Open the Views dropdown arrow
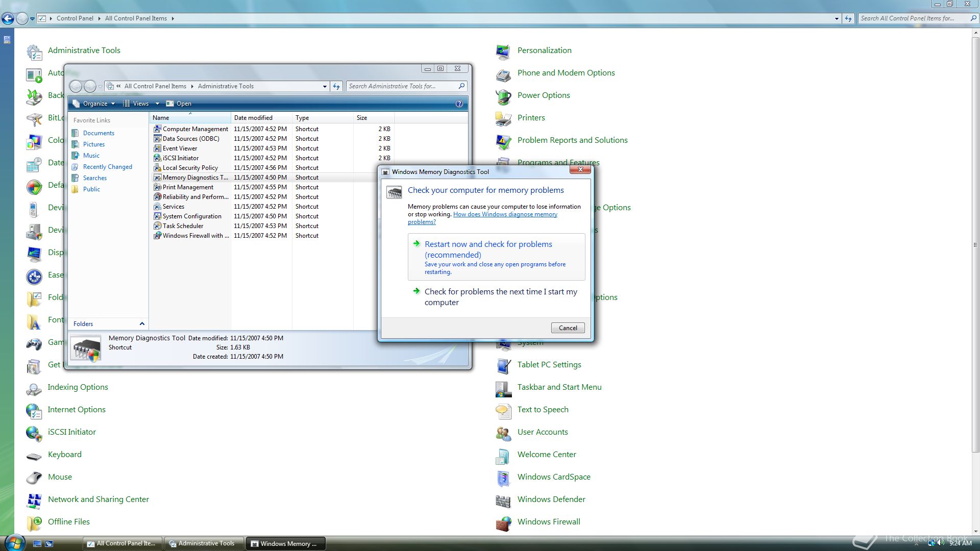 click(x=157, y=104)
